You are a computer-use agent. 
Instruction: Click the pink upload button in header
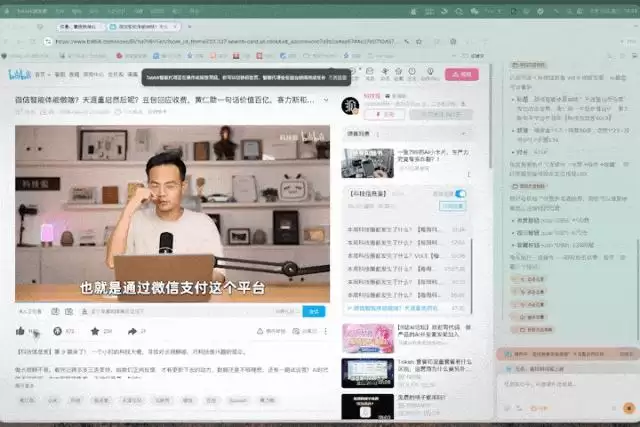(462, 75)
